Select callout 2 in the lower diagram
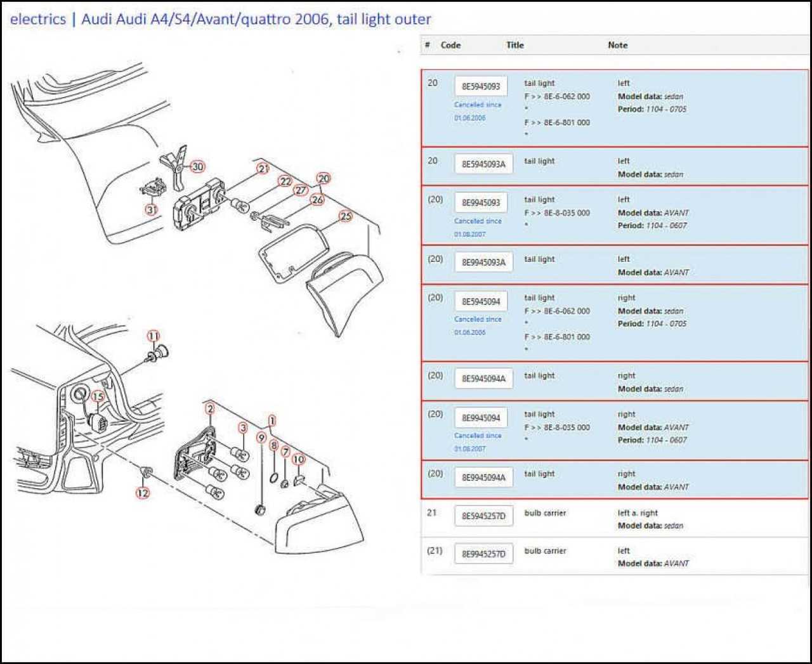Viewport: 812px width, 664px height. click(x=210, y=409)
